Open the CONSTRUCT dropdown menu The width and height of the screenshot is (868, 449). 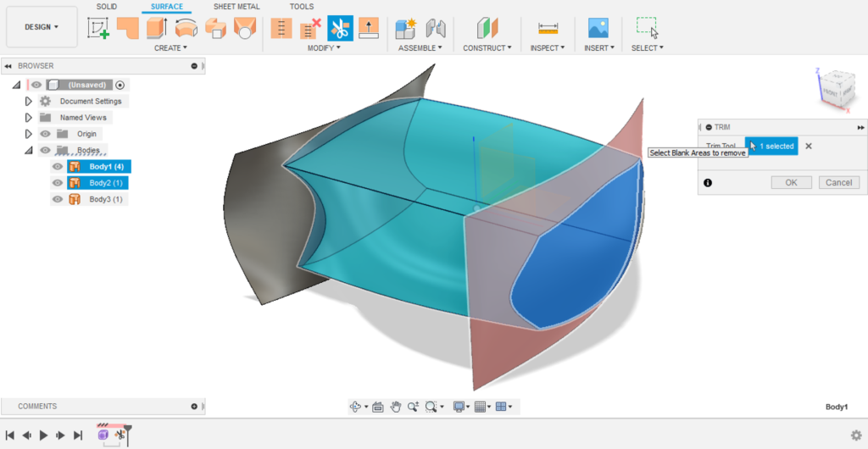pyautogui.click(x=487, y=48)
